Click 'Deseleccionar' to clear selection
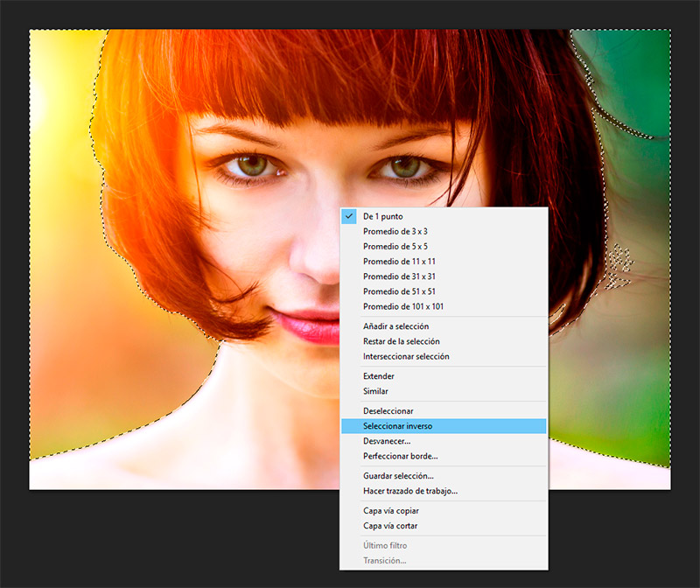700x588 pixels. (388, 410)
